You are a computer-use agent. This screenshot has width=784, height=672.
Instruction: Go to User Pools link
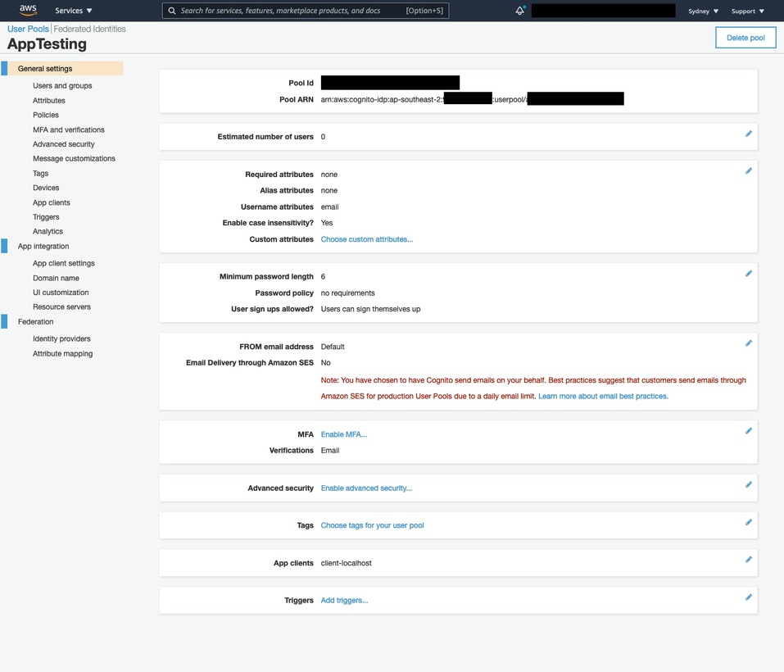[28, 29]
